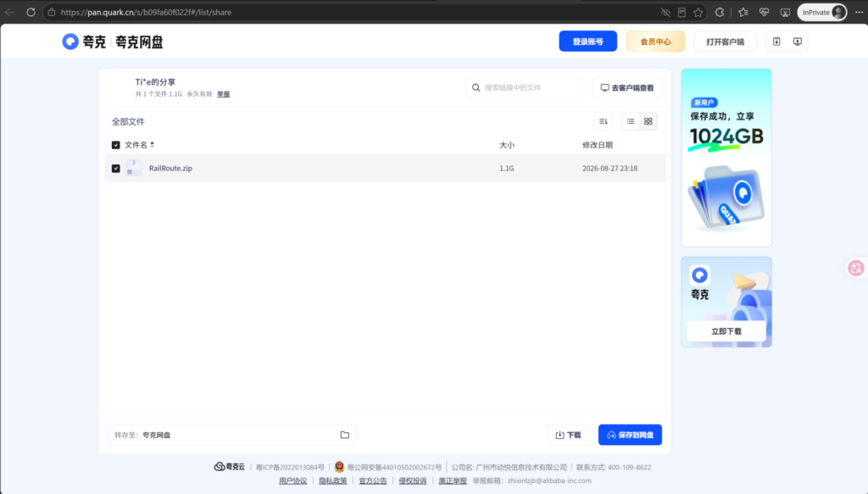Sort by 文件名 column arrow
Image resolution: width=868 pixels, height=494 pixels.
[x=153, y=145]
